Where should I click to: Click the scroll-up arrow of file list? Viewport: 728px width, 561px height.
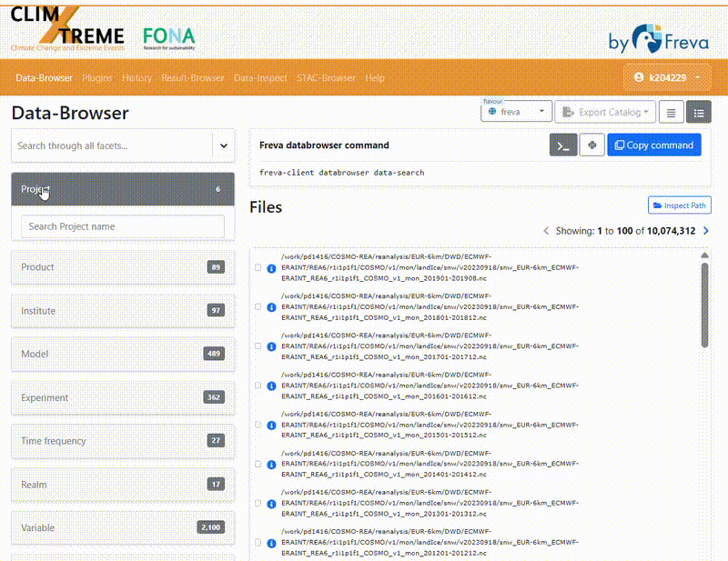(704, 255)
